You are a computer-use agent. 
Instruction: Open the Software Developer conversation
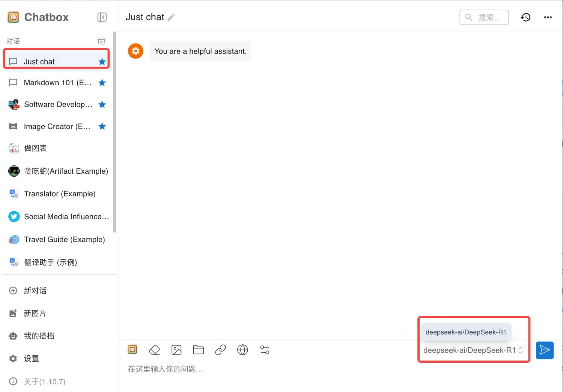[57, 104]
